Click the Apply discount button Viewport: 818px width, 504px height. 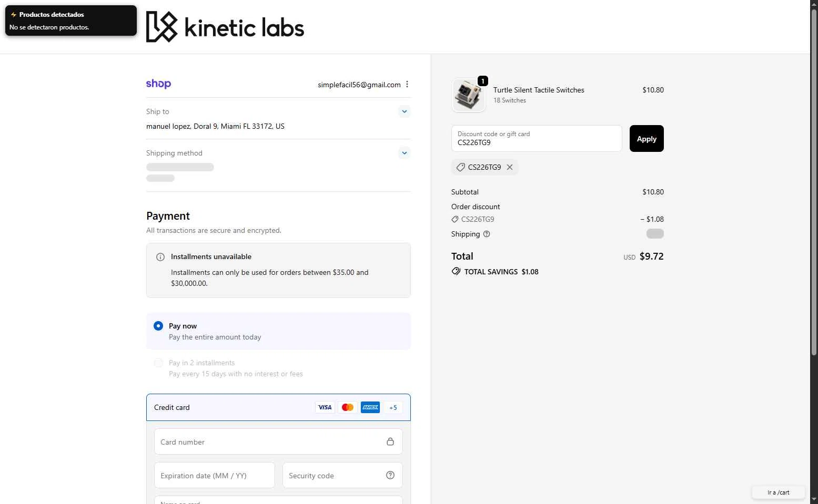click(x=647, y=138)
